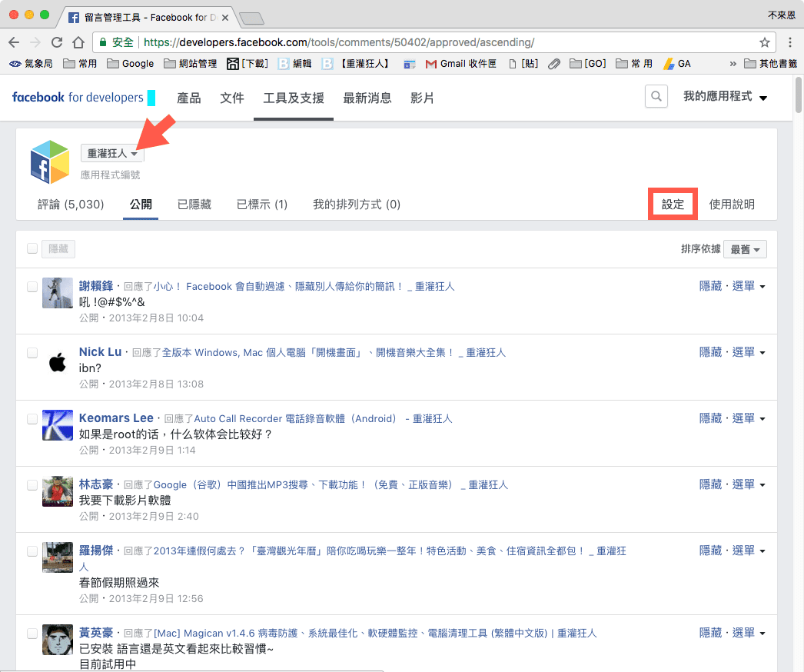Screen dimensions: 804x672
Task: Open the 我的應用程式 dropdown
Action: (x=725, y=96)
